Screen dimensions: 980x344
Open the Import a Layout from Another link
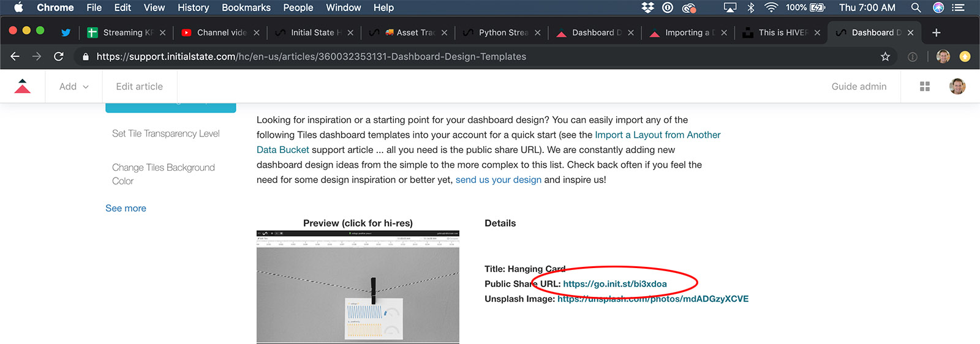pos(657,135)
